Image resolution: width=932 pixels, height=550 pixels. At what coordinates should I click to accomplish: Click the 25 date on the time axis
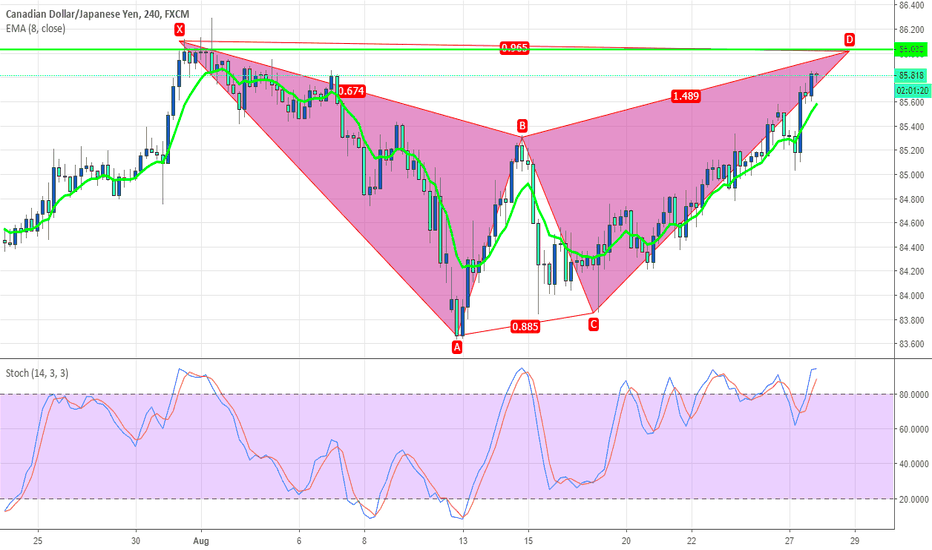coord(38,540)
